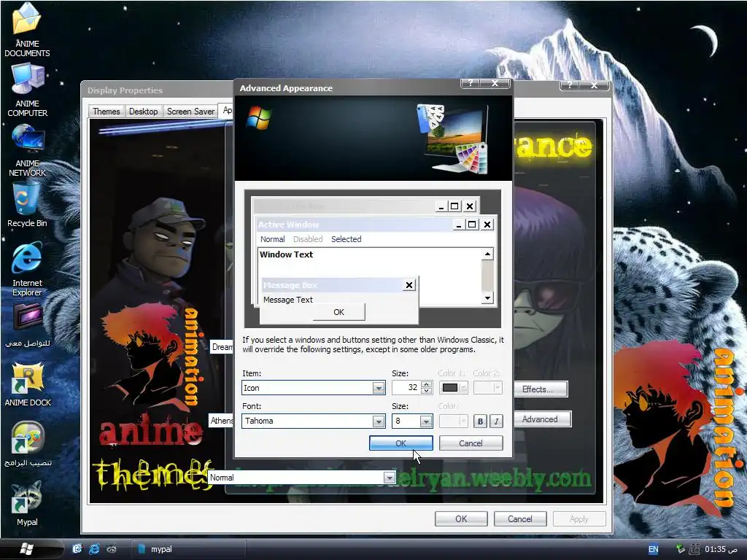Click the EN language indicator
This screenshot has width=747, height=560.
(x=653, y=550)
